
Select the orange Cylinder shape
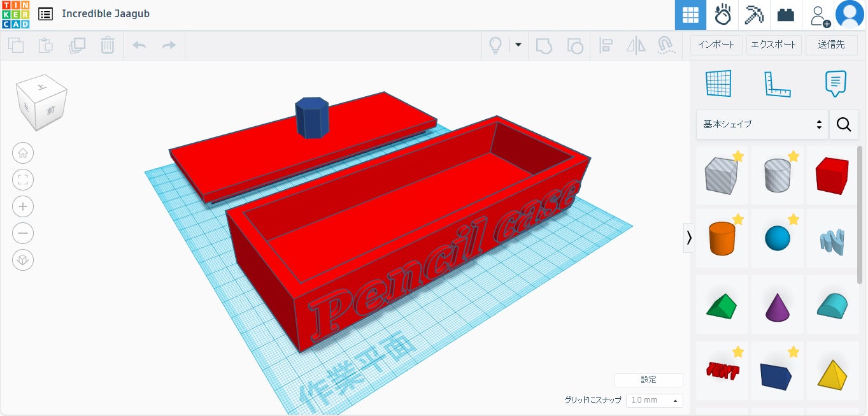722,238
